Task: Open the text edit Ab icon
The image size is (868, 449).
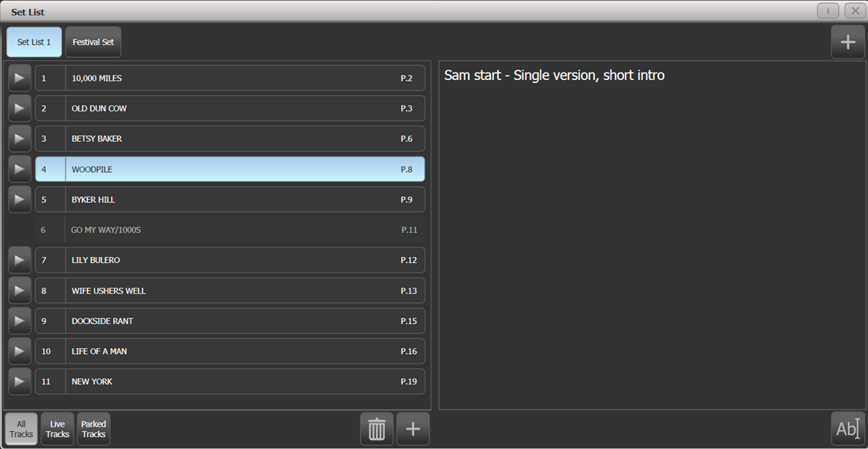Action: tap(848, 429)
